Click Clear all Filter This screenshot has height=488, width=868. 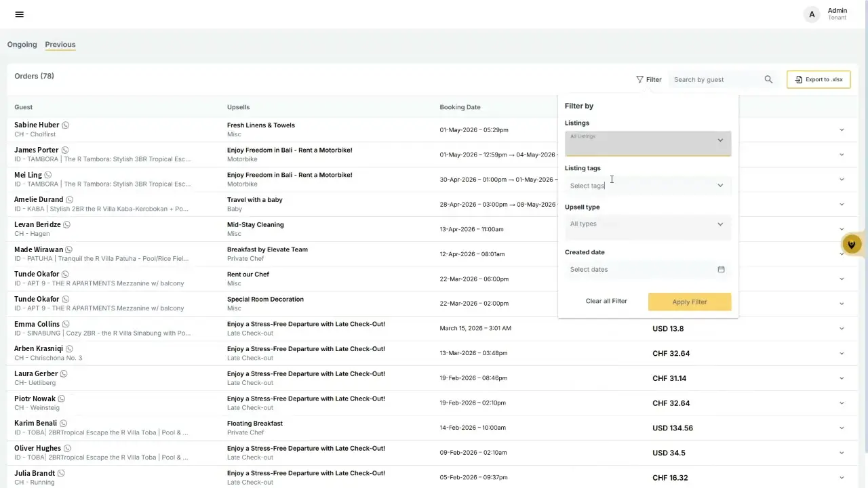[x=606, y=301]
